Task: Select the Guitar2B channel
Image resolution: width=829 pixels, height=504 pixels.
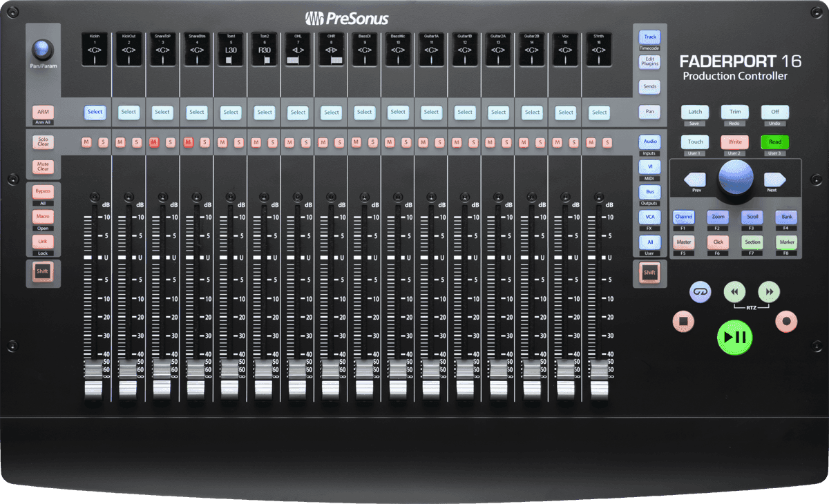Action: [532, 112]
